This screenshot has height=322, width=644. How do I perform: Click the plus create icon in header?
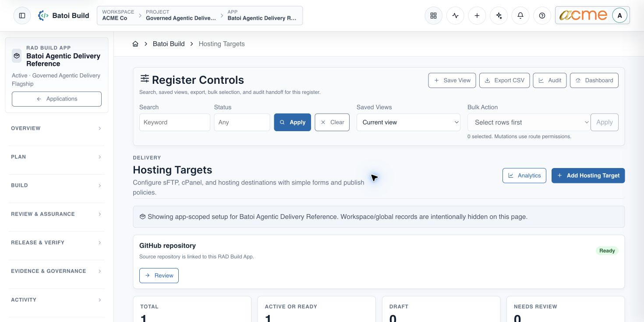click(x=477, y=15)
